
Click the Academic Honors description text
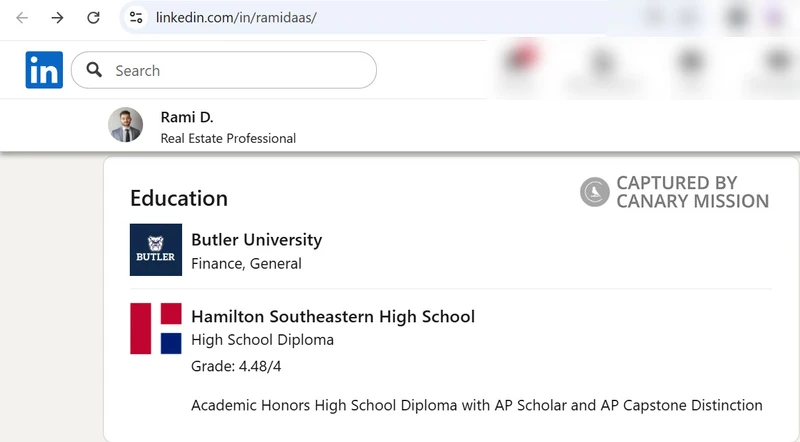(476, 405)
